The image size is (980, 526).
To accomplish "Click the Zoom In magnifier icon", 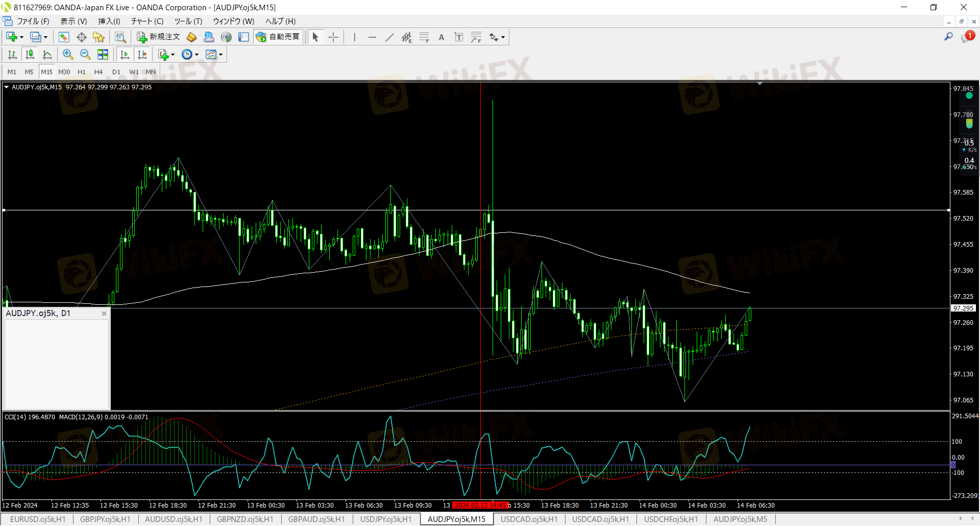I will (x=67, y=55).
